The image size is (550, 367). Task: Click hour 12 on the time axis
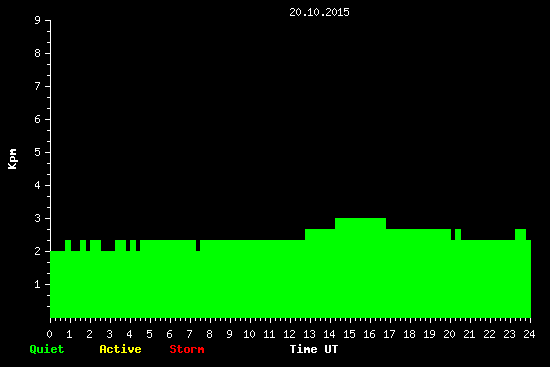[x=289, y=334]
